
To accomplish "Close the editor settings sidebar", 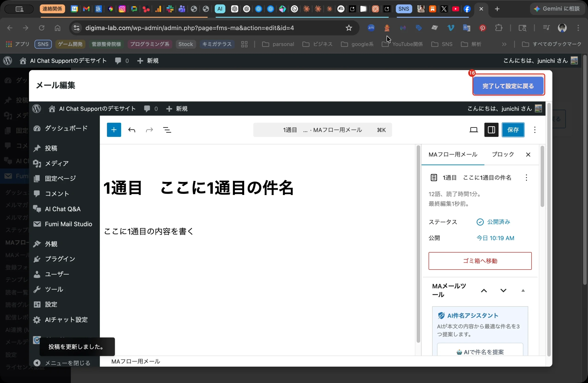I will click(x=528, y=154).
